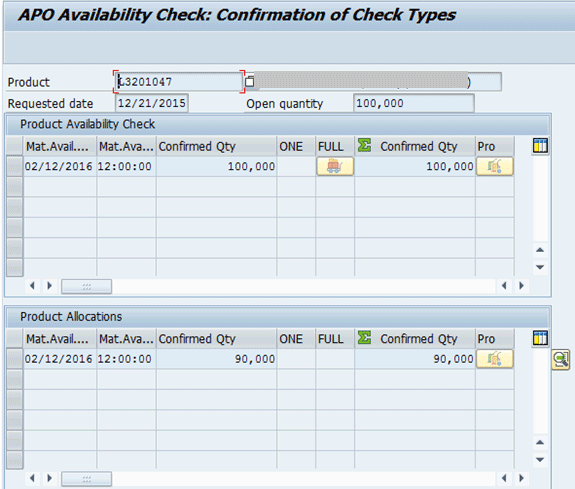Viewport: 575px width, 489px height.
Task: Click first 90,000 confirmed quantity cell
Action: click(216, 358)
